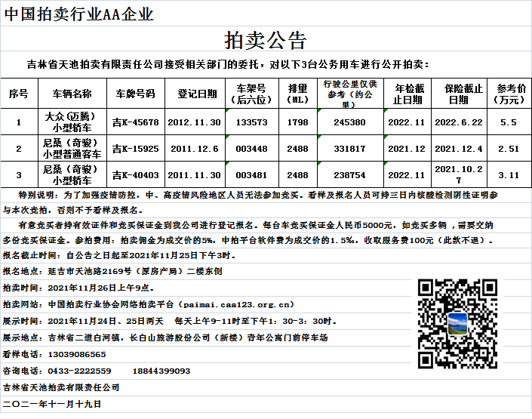The width and height of the screenshot is (532, 419).
Task: Select insurance date cell 2022.6.22
Action: coord(459,122)
